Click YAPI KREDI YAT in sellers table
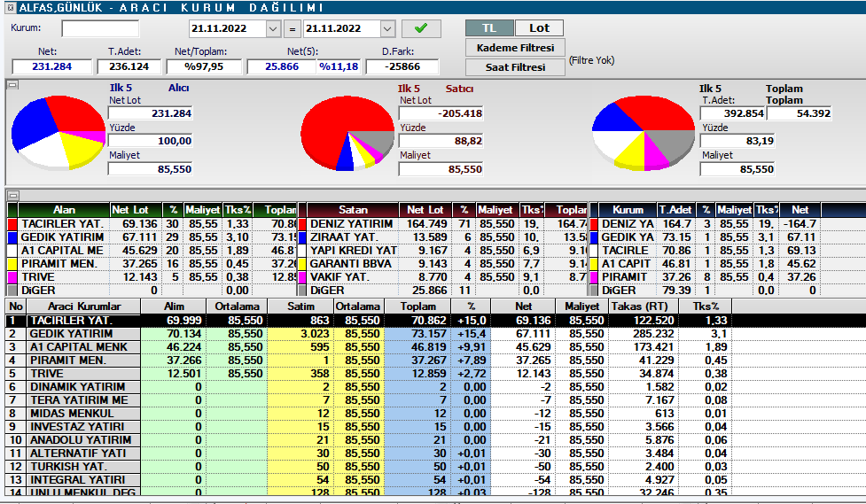 [x=354, y=251]
